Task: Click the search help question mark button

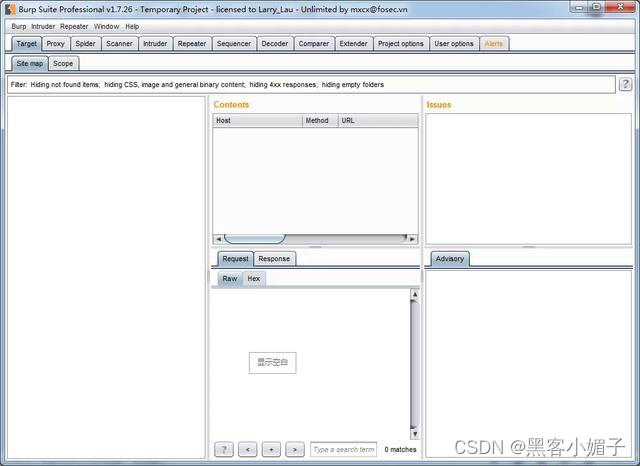Action: tap(224, 449)
